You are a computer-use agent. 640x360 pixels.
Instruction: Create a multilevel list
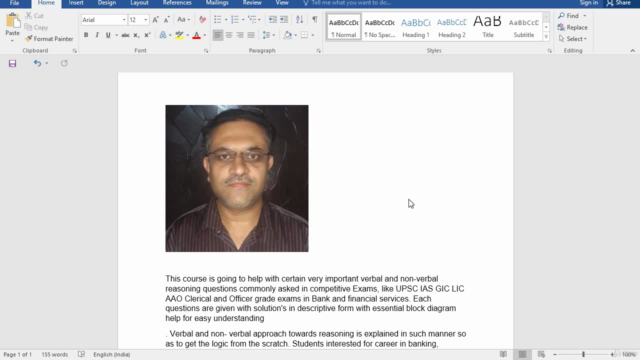[x=252, y=20]
